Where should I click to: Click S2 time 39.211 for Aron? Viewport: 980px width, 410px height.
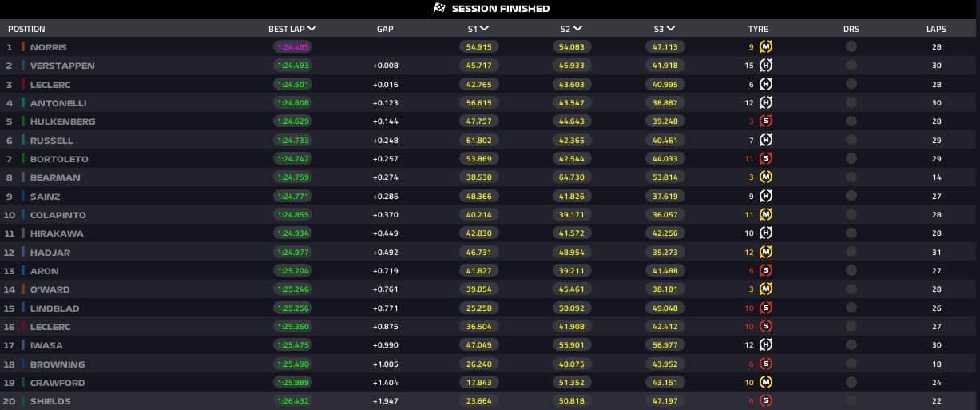pos(572,271)
